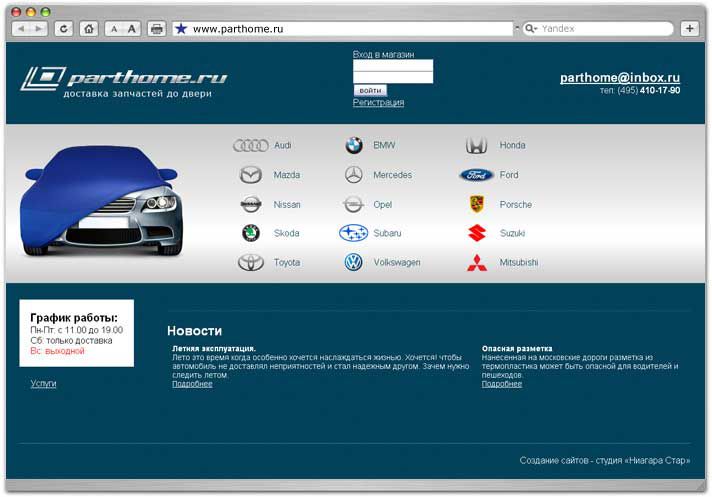Print the page with printer icon
Screen dimensions: 712x497
pos(157,29)
